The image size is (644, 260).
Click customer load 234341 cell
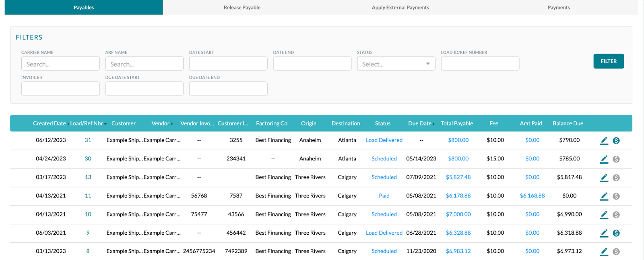tap(236, 159)
